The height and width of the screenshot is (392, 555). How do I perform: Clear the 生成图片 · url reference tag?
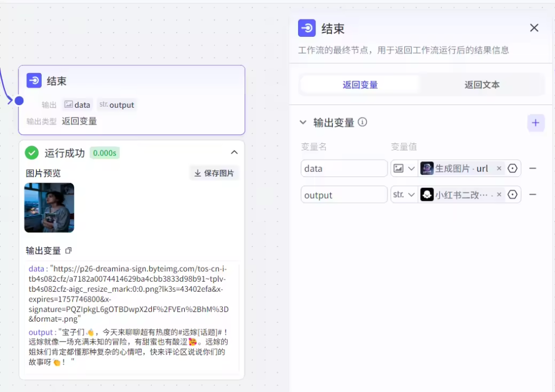(x=499, y=168)
